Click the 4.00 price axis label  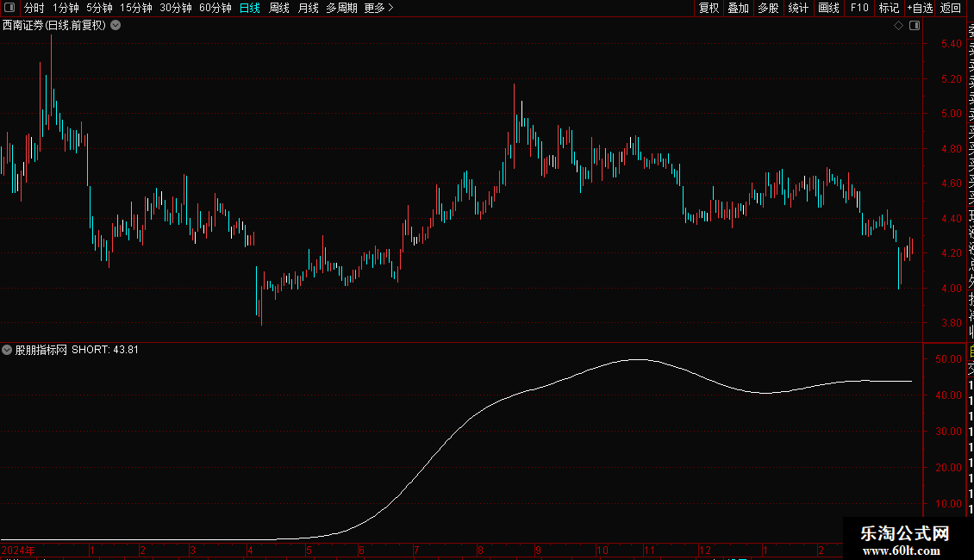(x=951, y=289)
